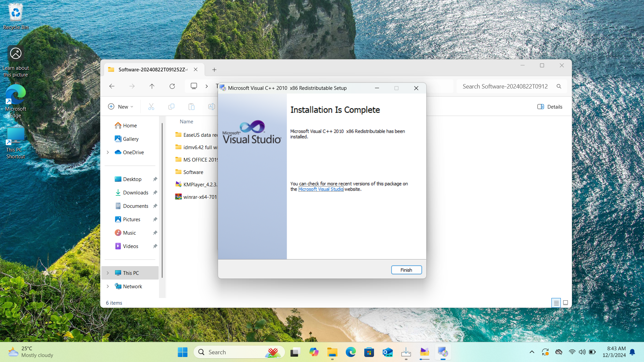
Task: Switch to large icons view toggle
Action: pos(566,303)
